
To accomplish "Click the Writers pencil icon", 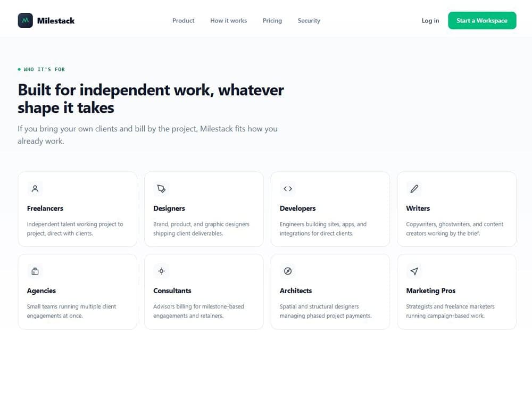I will (414, 189).
